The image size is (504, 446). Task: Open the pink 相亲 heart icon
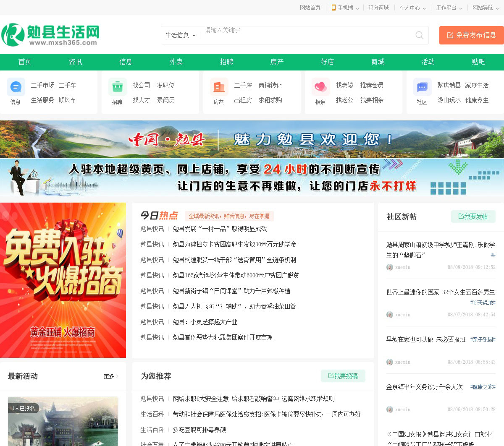(x=320, y=87)
